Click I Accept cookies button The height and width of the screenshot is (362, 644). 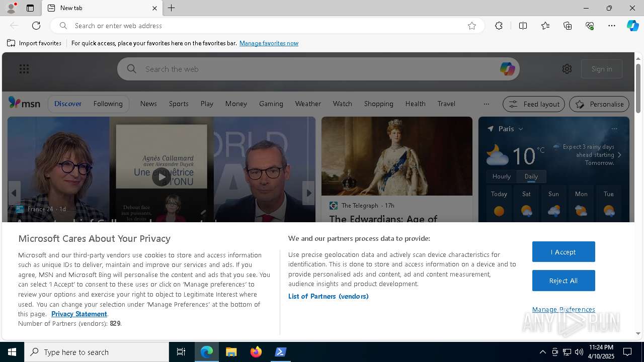pos(563,252)
